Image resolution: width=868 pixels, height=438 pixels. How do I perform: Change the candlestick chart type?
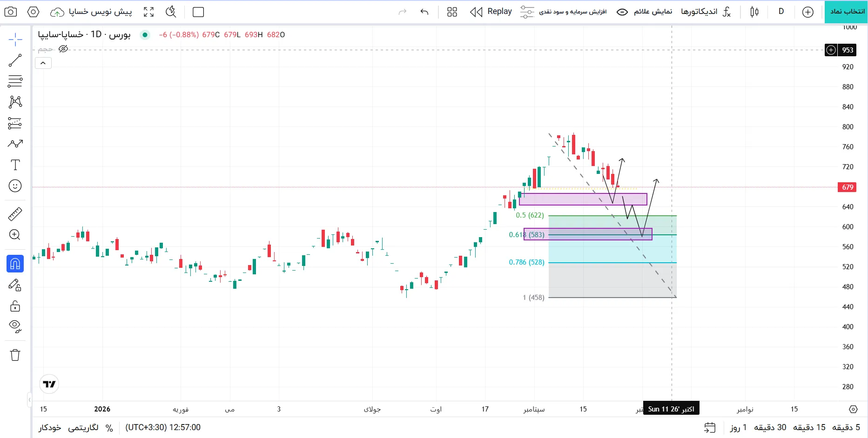(754, 12)
